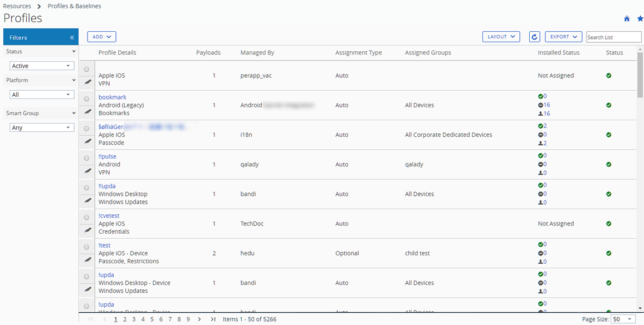Sort by Installed Status column header
This screenshot has width=644, height=325.
coord(559,52)
